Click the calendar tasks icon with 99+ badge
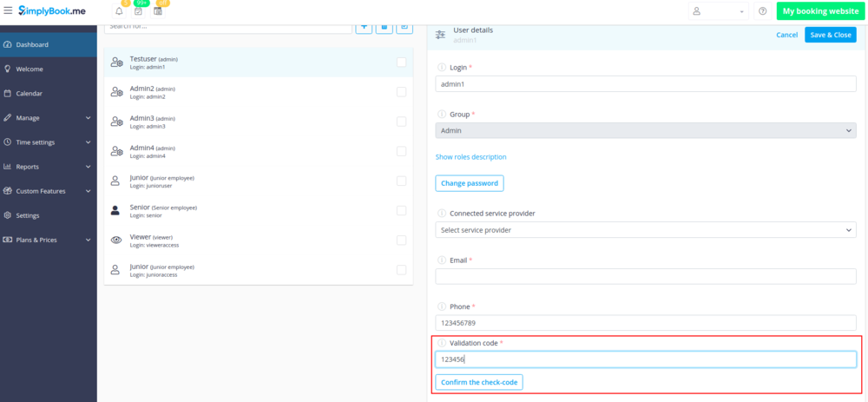This screenshot has height=402, width=868. (138, 11)
